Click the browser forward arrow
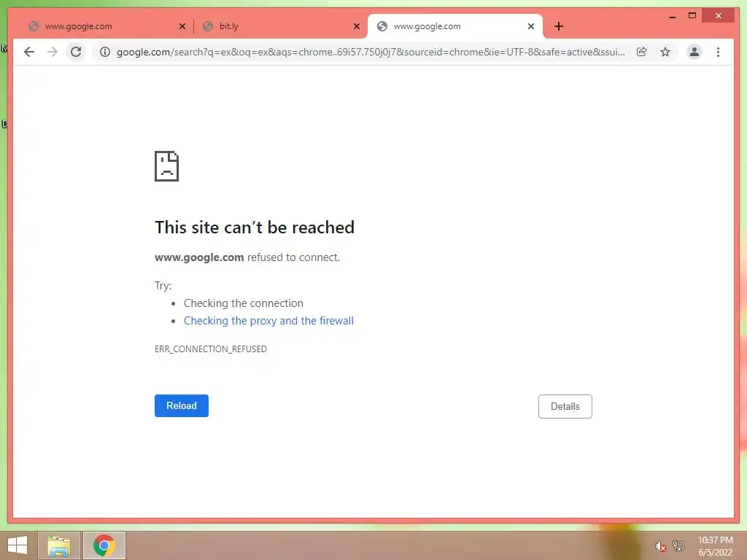Screen dimensions: 747x560 (53, 52)
